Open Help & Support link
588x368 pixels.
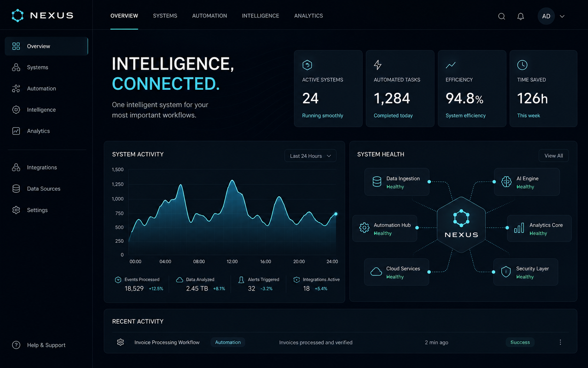pos(46,345)
